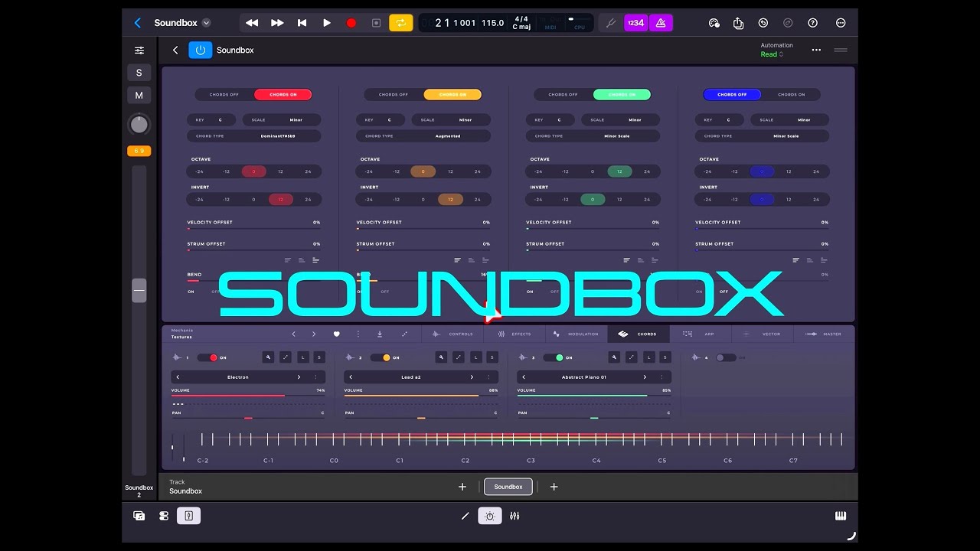This screenshot has width=980, height=551.
Task: Save preset with the download arrow icon
Action: [x=380, y=334]
